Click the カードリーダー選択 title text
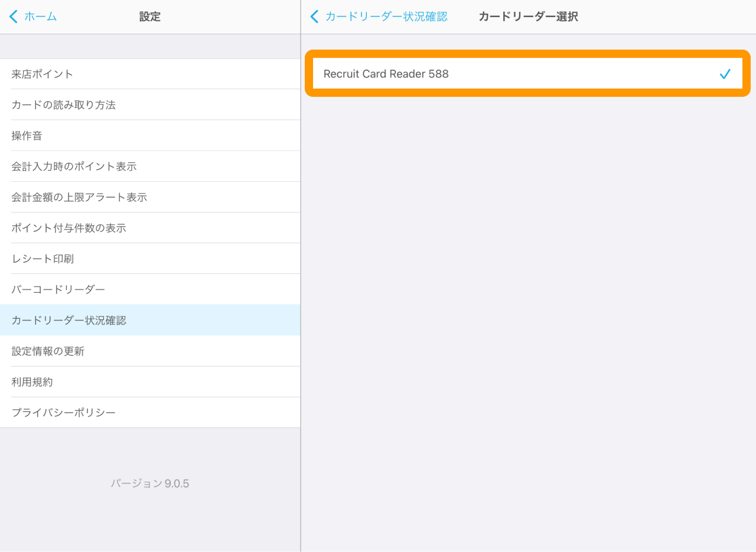756x552 pixels. [x=528, y=17]
